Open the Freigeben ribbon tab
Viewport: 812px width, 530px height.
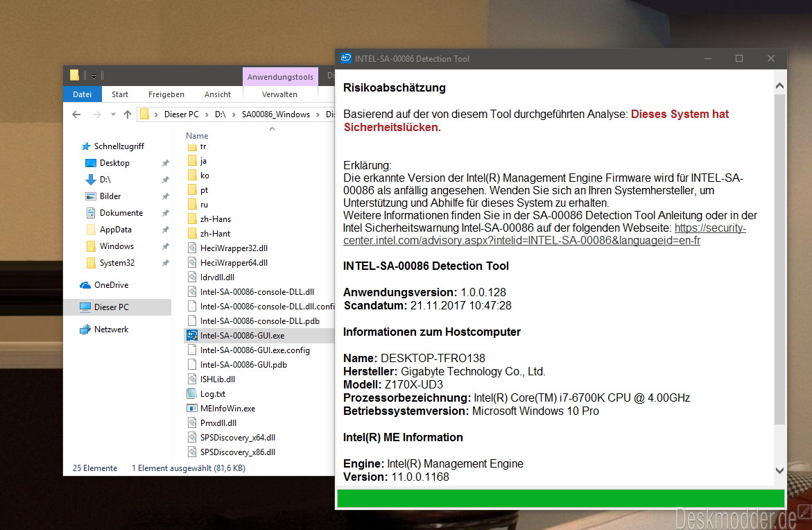point(166,94)
